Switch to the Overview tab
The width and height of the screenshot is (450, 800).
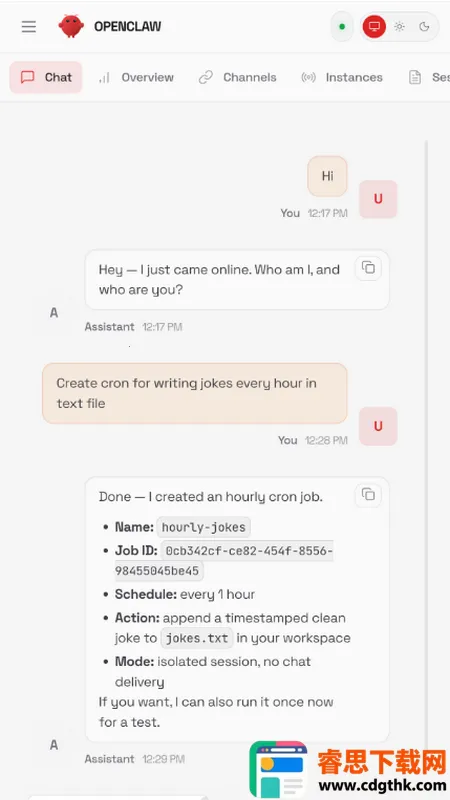[136, 78]
